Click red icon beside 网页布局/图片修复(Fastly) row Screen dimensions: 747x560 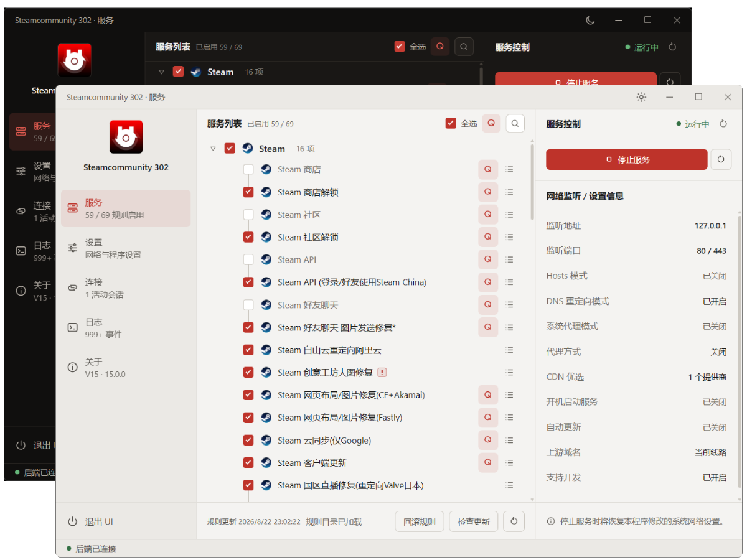[x=488, y=418]
